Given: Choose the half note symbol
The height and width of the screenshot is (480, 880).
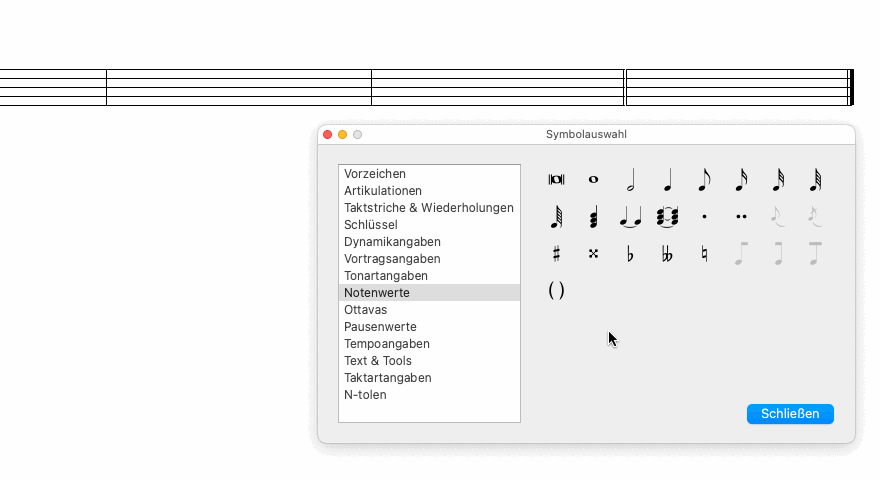Looking at the screenshot, I should pos(631,180).
